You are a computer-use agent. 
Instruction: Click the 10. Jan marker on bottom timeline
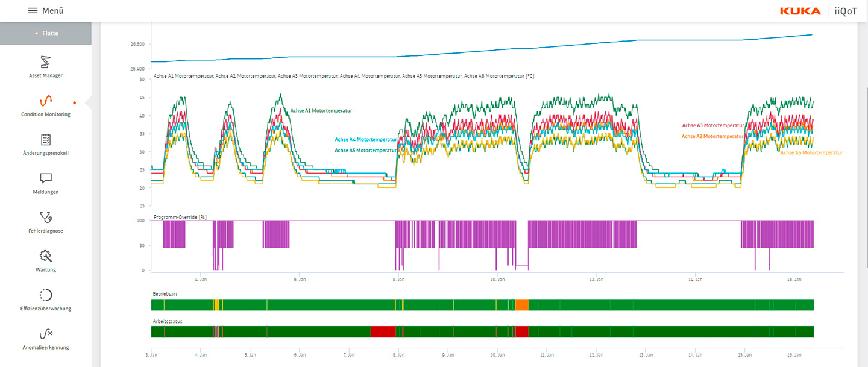[496, 354]
